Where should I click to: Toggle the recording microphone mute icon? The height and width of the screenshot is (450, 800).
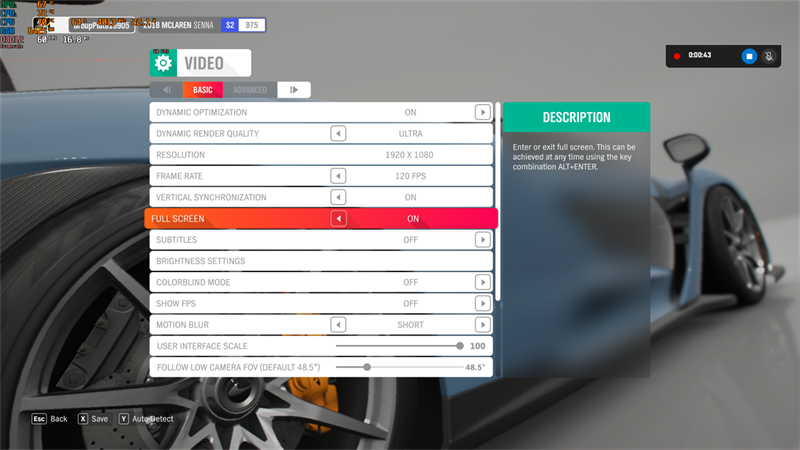tap(769, 56)
